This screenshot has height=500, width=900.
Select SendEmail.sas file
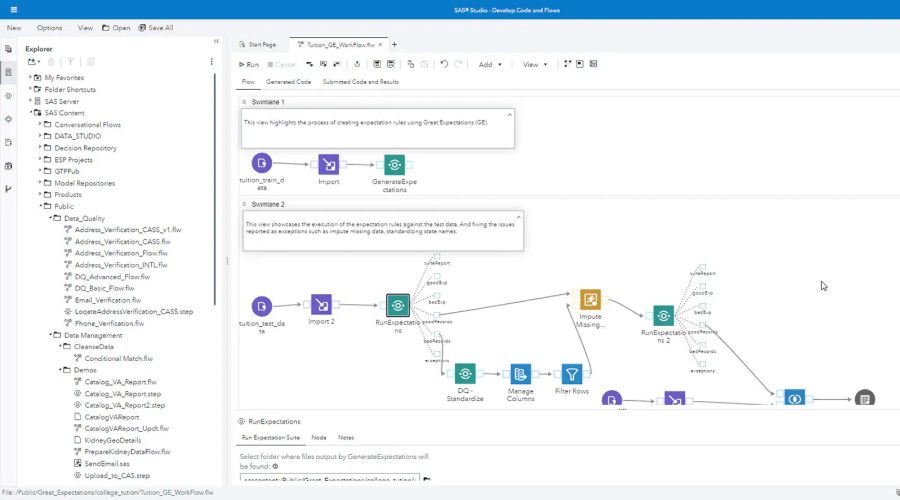click(107, 463)
